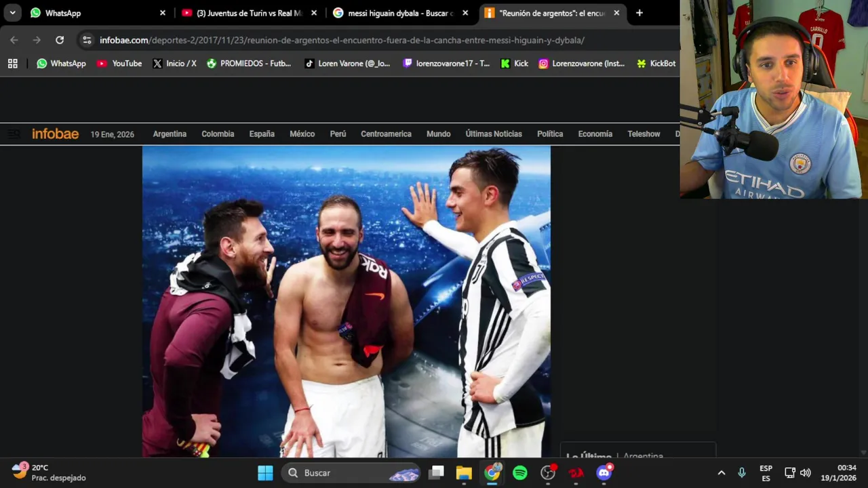Open the PROMIEDOS bookmark
Viewport: 868px width, 488px height.
(x=249, y=63)
